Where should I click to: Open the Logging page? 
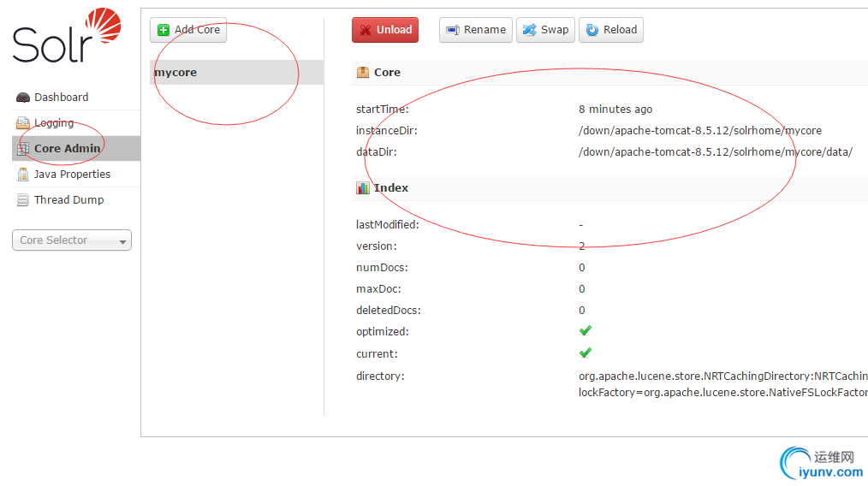(x=54, y=123)
